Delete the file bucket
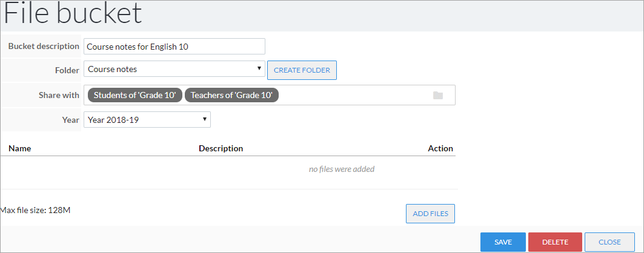This screenshot has width=644, height=253. 556,242
